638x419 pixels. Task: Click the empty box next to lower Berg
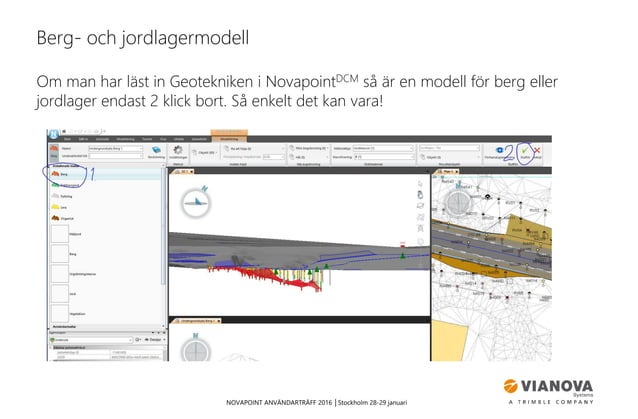(59, 254)
